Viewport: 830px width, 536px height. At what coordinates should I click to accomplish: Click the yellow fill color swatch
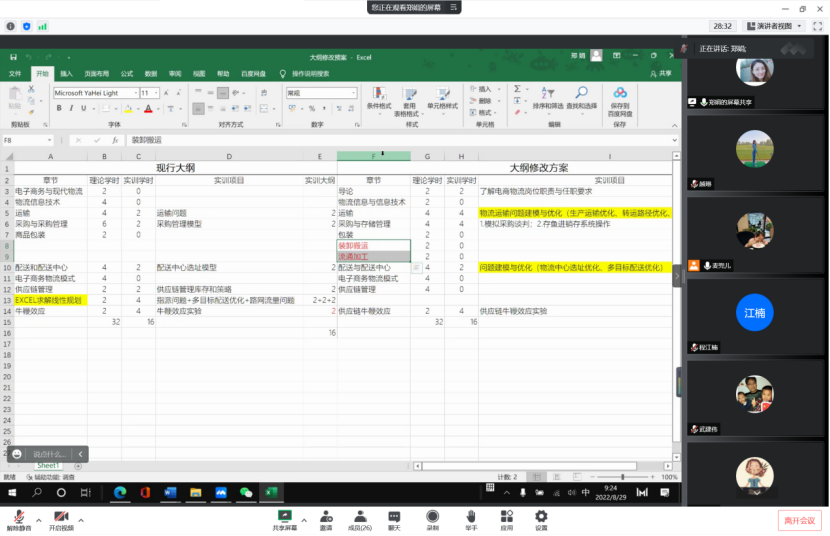(x=128, y=108)
